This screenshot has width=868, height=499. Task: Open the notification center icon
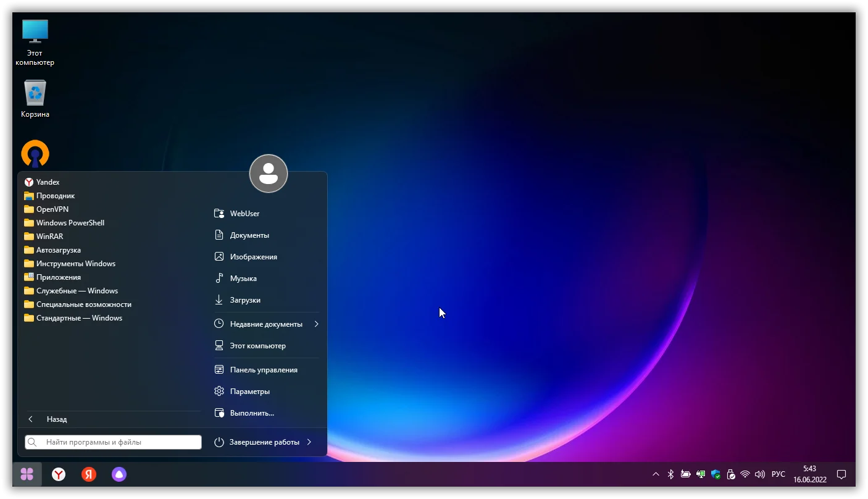click(x=841, y=474)
